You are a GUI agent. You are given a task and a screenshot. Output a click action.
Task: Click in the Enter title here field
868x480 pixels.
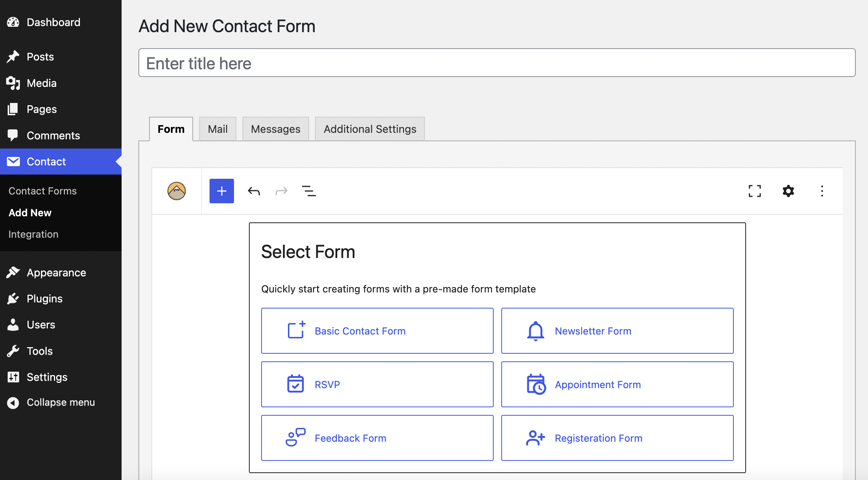pos(497,63)
